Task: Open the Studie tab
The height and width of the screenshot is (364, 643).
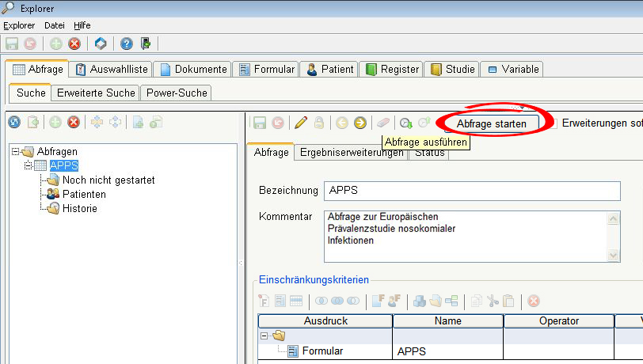Action: coord(452,70)
